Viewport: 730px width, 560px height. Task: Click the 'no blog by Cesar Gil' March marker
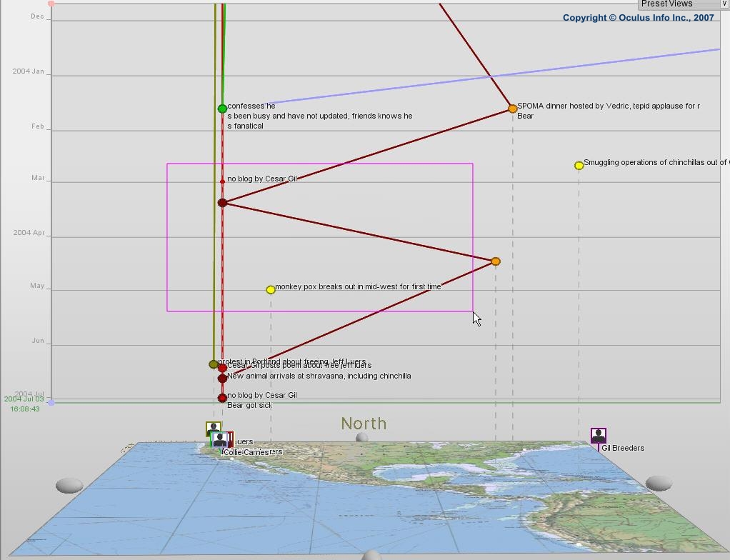[x=222, y=181]
